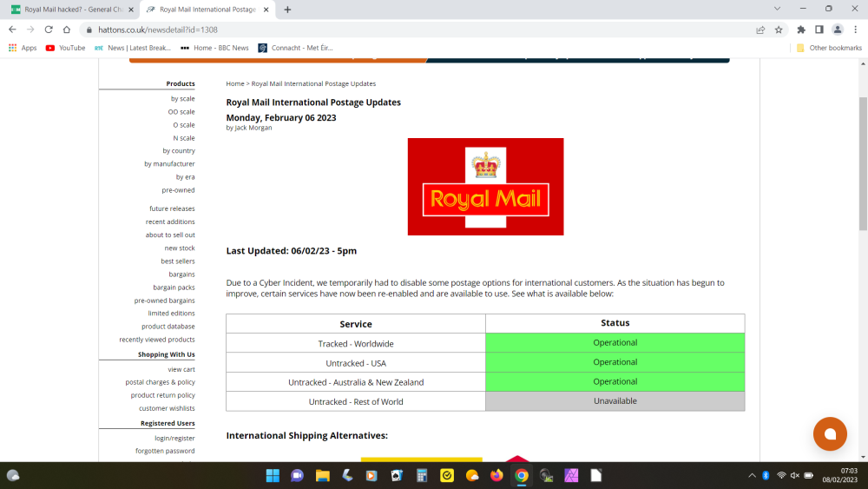Viewport: 868px width, 489px height.
Task: Open Firefox from the taskbar
Action: coord(496,475)
